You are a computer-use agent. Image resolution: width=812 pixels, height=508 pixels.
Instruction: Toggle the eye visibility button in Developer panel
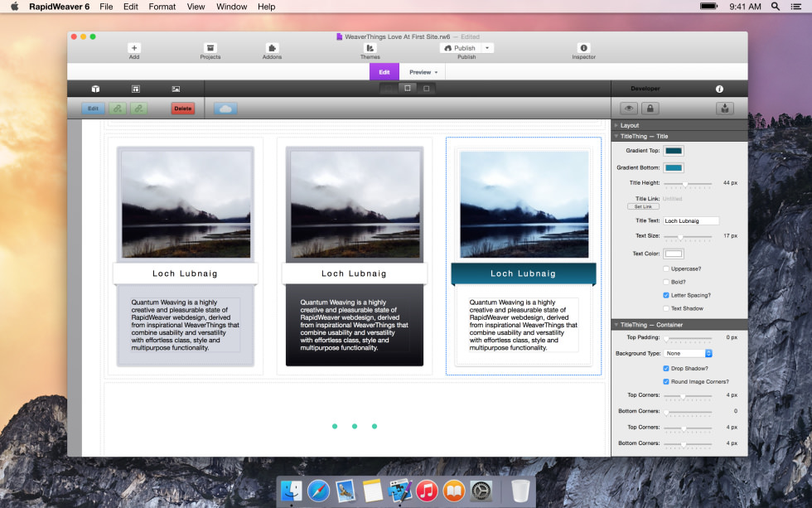click(629, 109)
